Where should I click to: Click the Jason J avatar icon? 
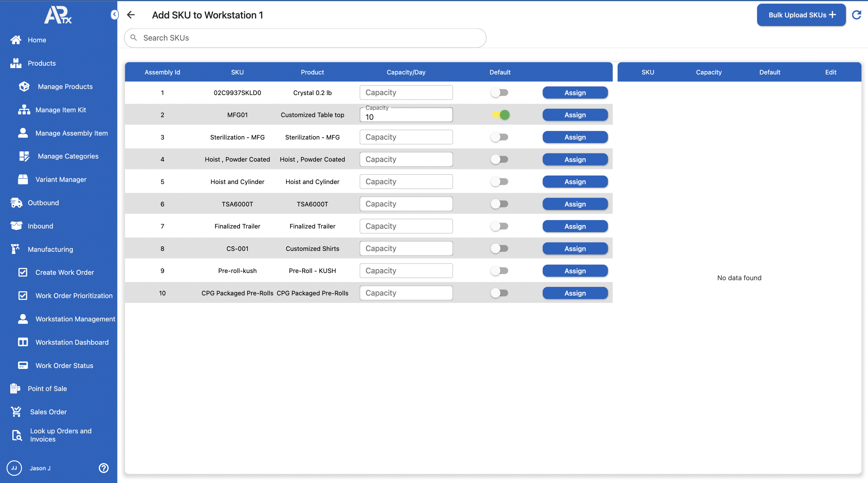point(14,468)
